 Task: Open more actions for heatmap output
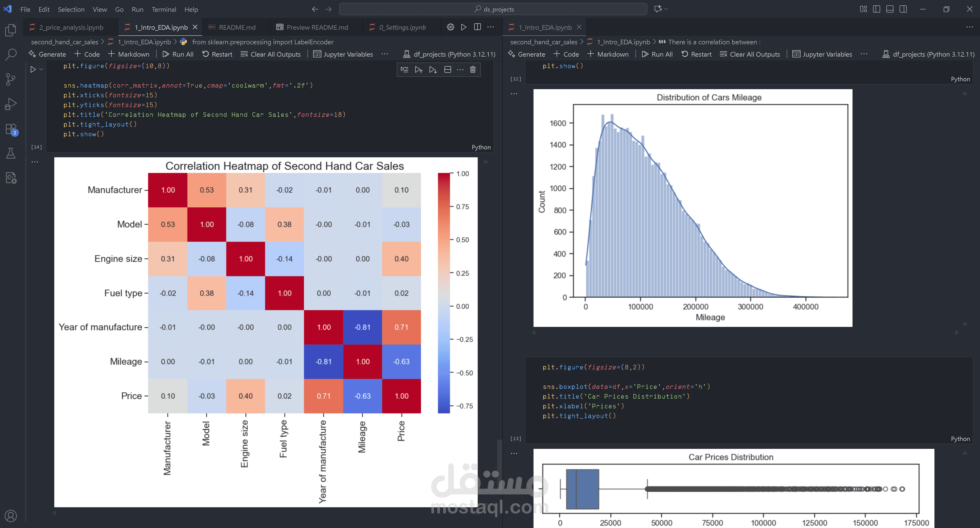(35, 162)
